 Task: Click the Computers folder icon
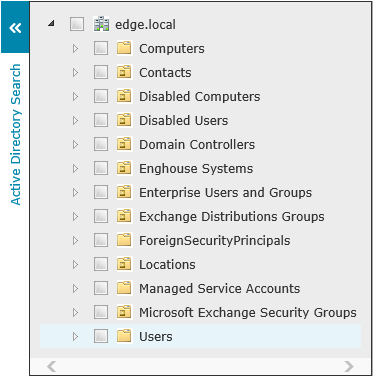point(124,48)
